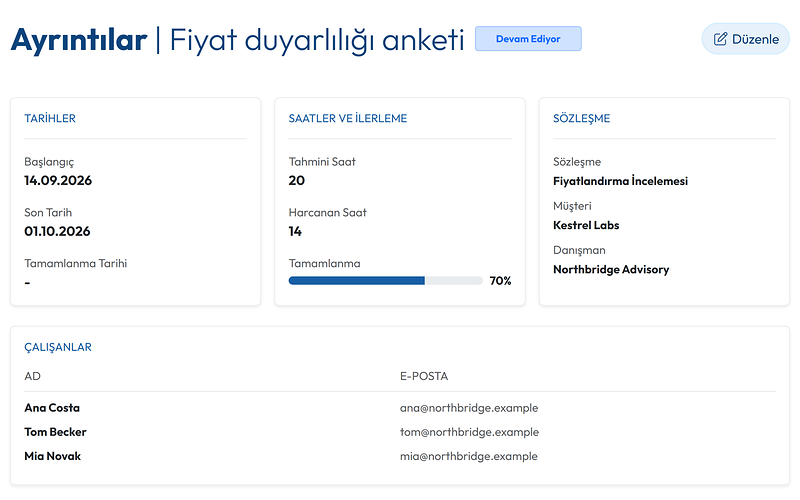Click the Son Tarih label

[48, 212]
